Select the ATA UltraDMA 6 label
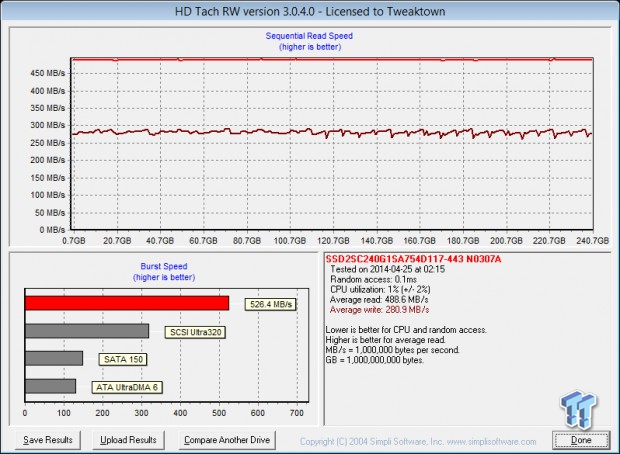This screenshot has height=454, width=620. (127, 387)
